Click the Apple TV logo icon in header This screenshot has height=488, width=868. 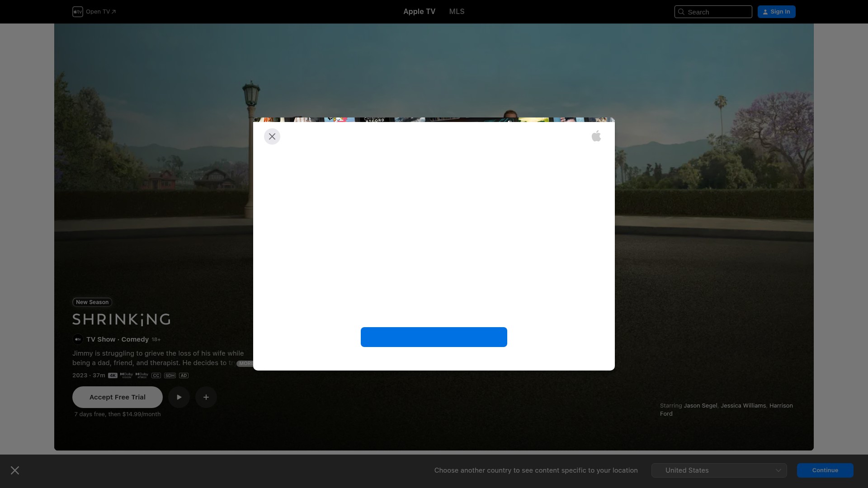78,12
